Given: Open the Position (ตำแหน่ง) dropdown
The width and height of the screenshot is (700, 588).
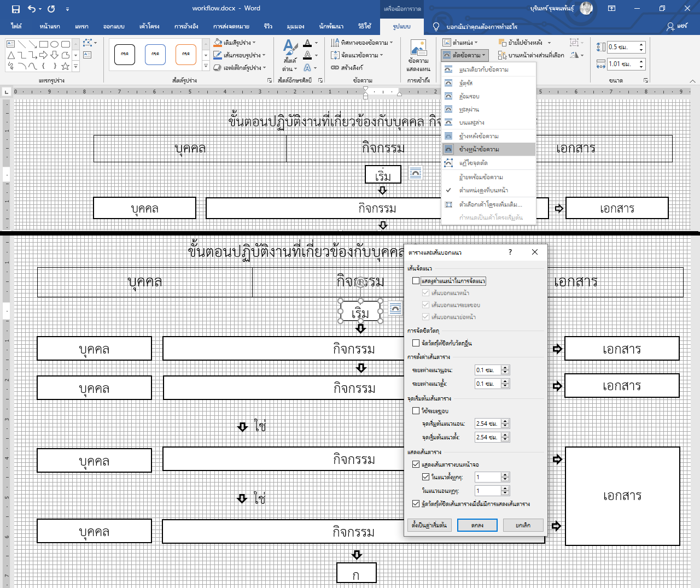Looking at the screenshot, I should [x=460, y=43].
